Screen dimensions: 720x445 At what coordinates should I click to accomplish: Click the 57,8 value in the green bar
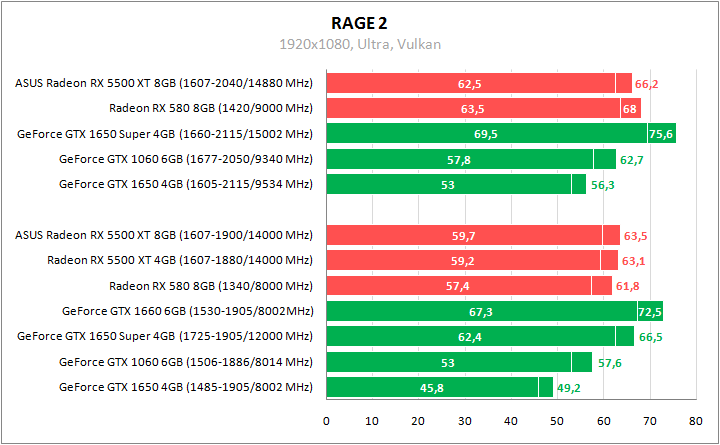pos(459,160)
